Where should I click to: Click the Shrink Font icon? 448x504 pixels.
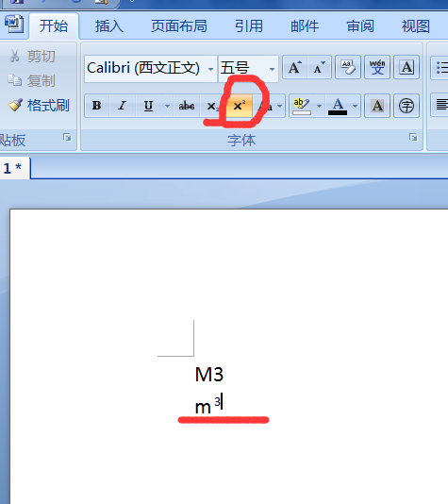click(319, 67)
